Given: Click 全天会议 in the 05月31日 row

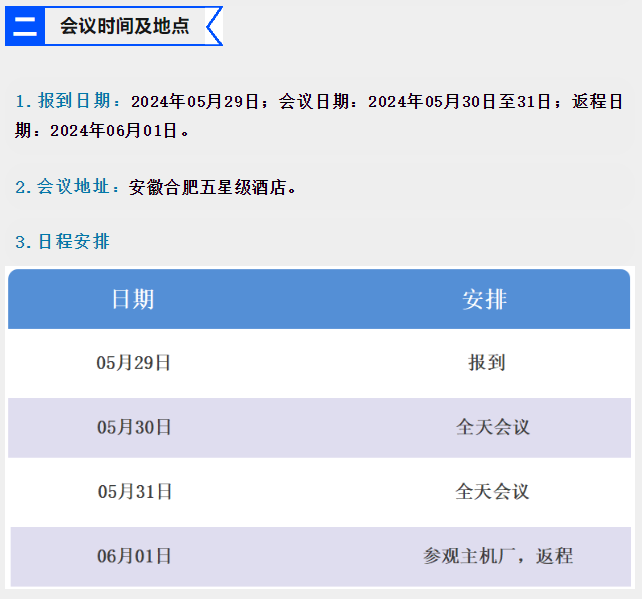Looking at the screenshot, I should click(x=492, y=492).
